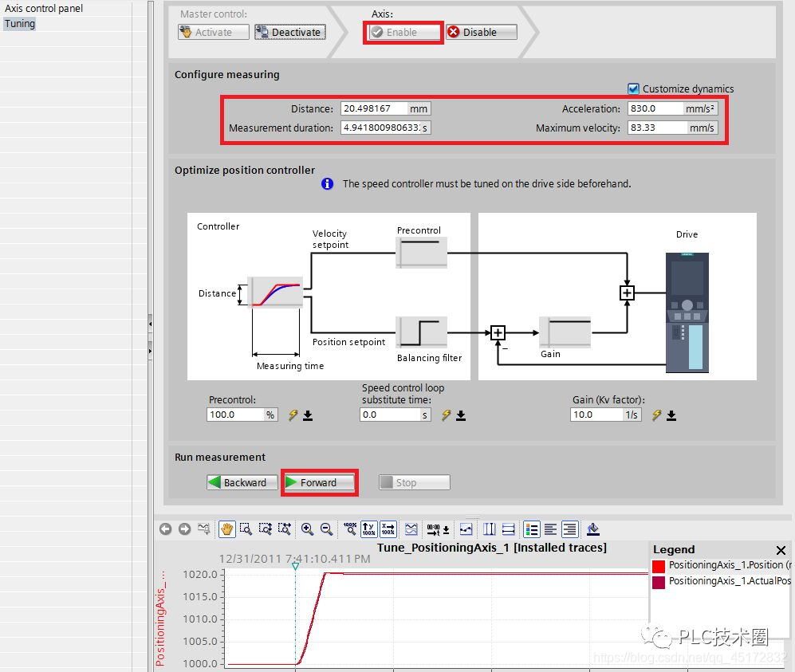Click the collapse-left arrow on panel splitter
The height and width of the screenshot is (672, 795).
click(x=150, y=324)
